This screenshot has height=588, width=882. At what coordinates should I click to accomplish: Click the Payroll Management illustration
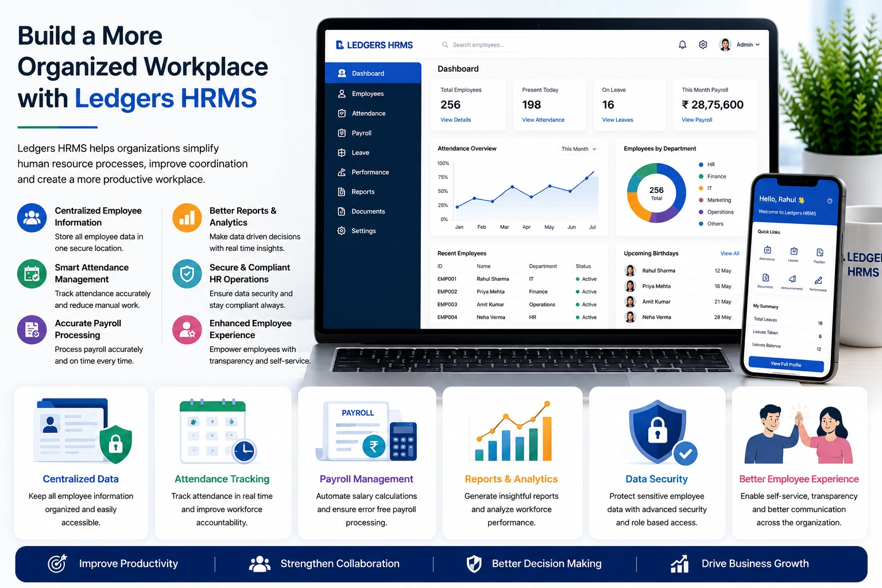[x=366, y=432]
